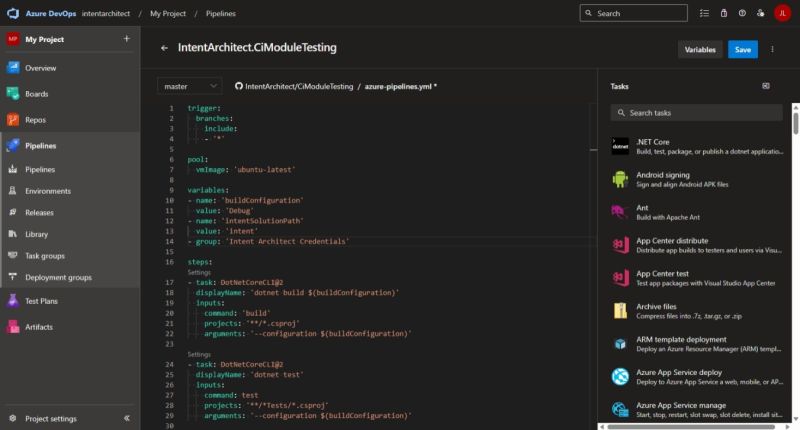Image resolution: width=800 pixels, height=430 pixels.
Task: Open the user settings icon
Action: pyautogui.click(x=761, y=13)
